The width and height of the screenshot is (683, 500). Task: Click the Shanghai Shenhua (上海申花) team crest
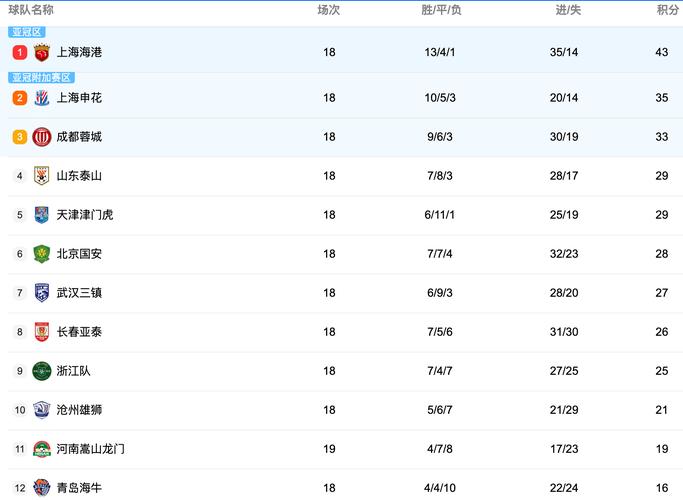click(41, 98)
